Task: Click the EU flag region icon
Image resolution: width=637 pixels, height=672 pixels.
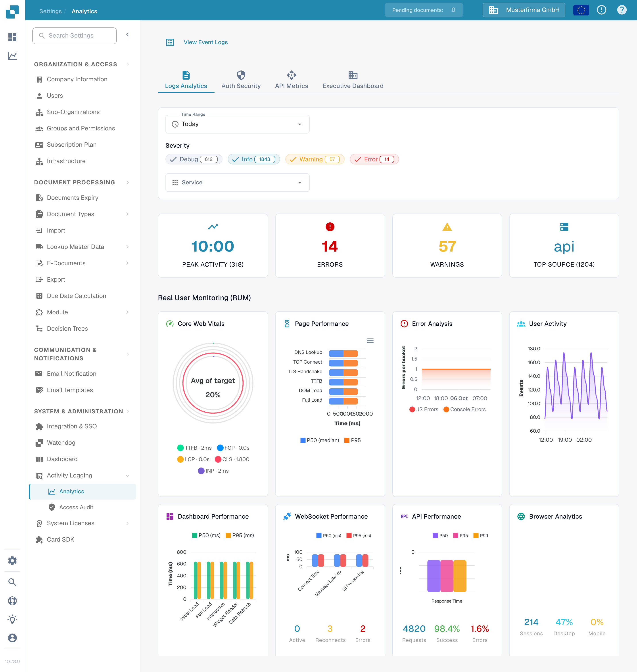Action: tap(581, 10)
